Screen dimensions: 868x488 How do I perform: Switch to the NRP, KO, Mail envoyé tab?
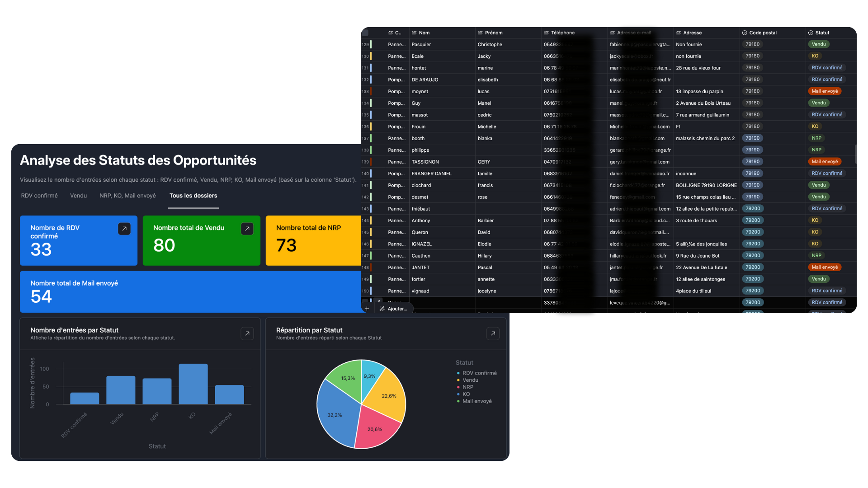(x=127, y=196)
